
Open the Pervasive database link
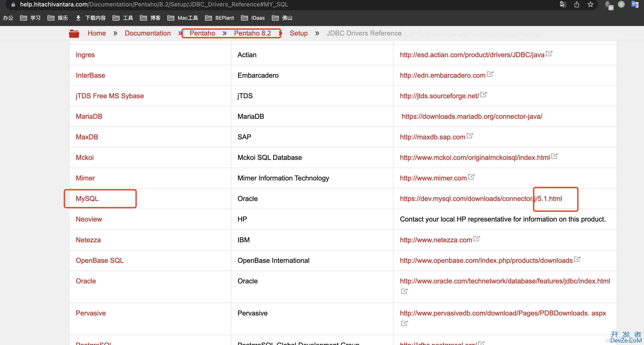pyautogui.click(x=91, y=313)
